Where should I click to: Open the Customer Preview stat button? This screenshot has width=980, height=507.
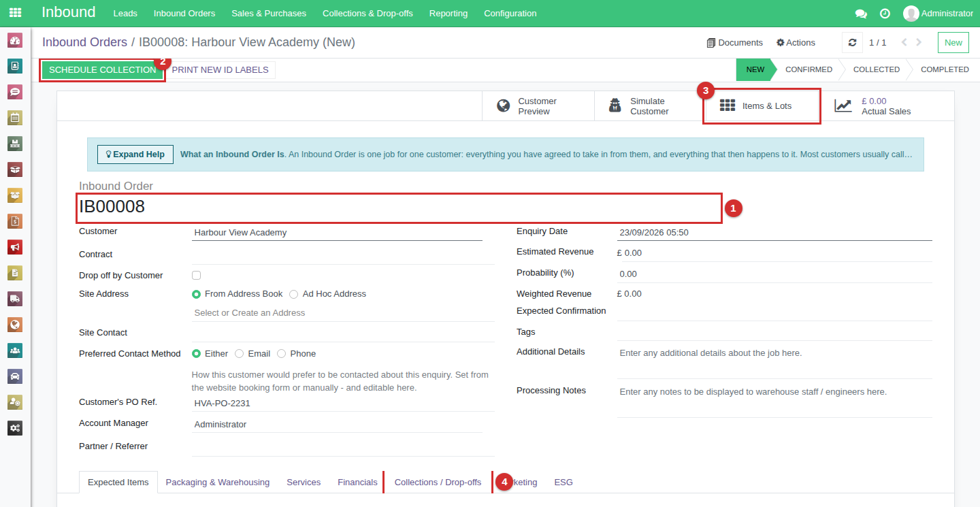538,106
